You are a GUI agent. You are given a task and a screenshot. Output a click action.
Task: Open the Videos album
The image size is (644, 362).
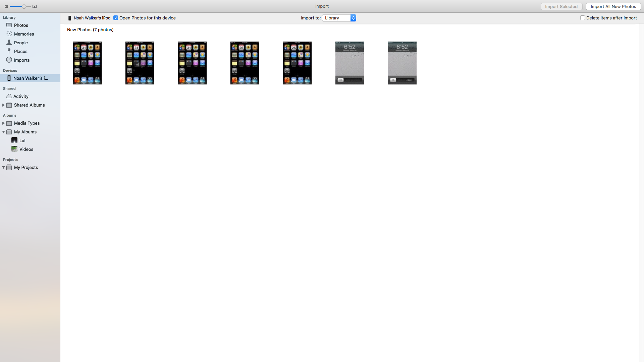26,149
